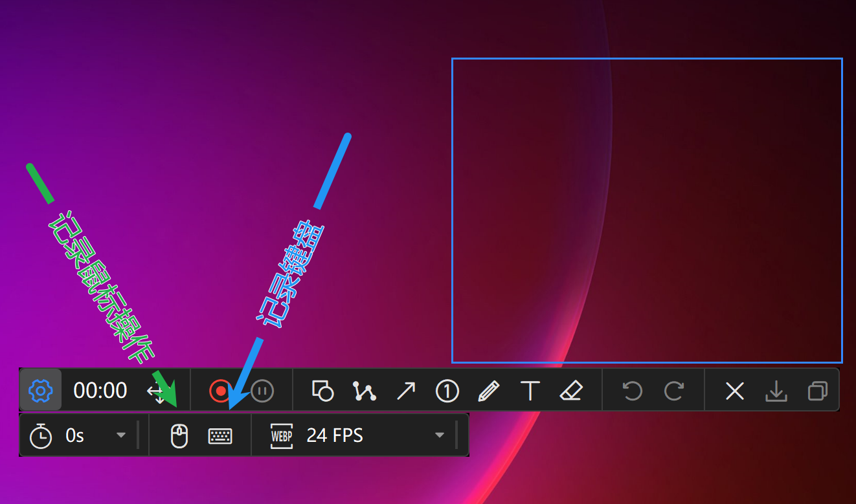Pick the pencil drawing tool
Image resolution: width=856 pixels, height=504 pixels.
[490, 390]
